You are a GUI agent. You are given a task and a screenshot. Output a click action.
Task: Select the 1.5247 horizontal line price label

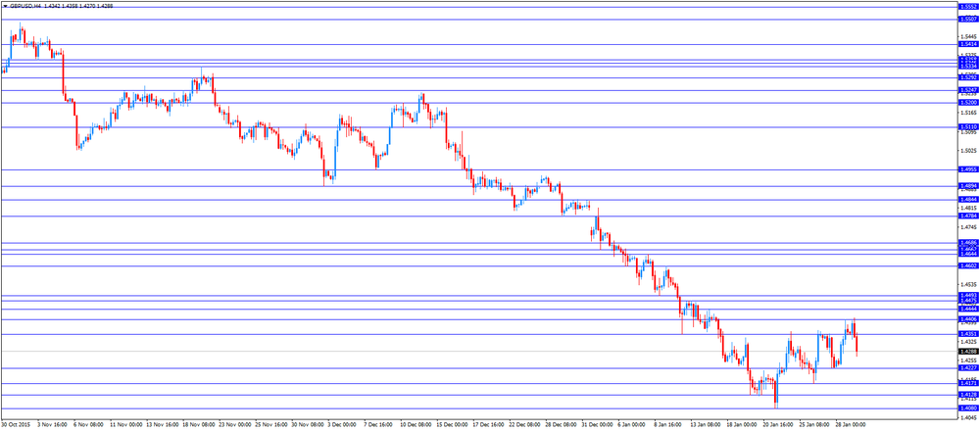pos(968,90)
